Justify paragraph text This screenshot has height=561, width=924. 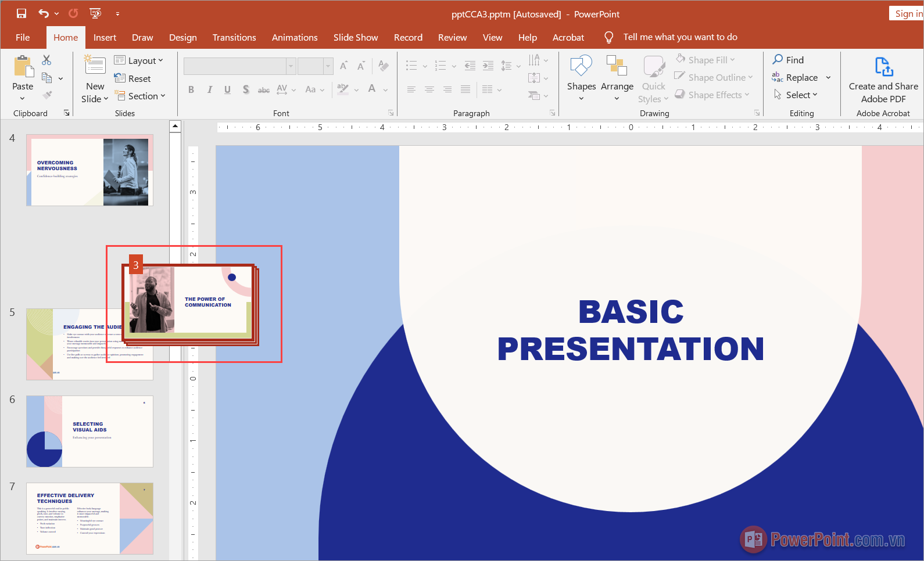tap(465, 89)
